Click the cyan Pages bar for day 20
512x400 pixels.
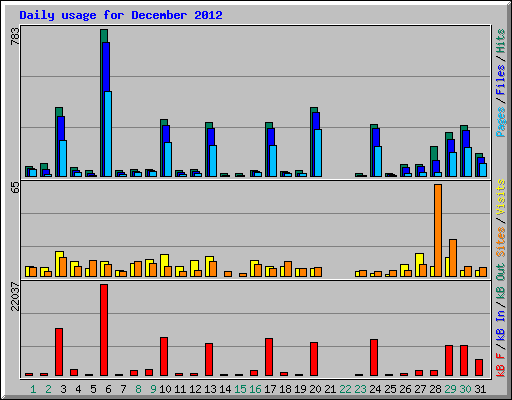coord(318,153)
